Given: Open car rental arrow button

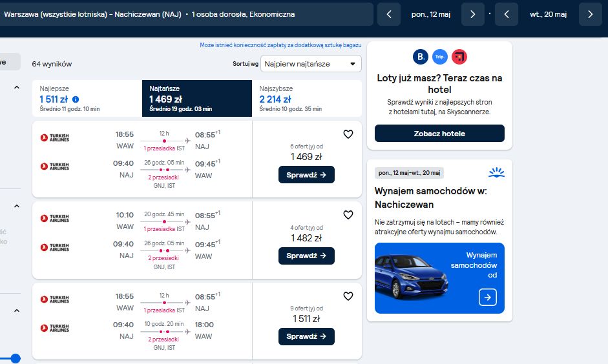Looking at the screenshot, I should (487, 298).
